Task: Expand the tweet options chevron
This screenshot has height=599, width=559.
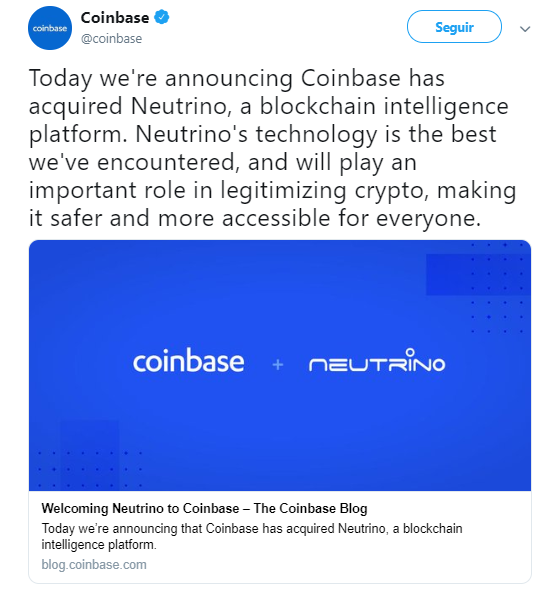Action: click(525, 29)
